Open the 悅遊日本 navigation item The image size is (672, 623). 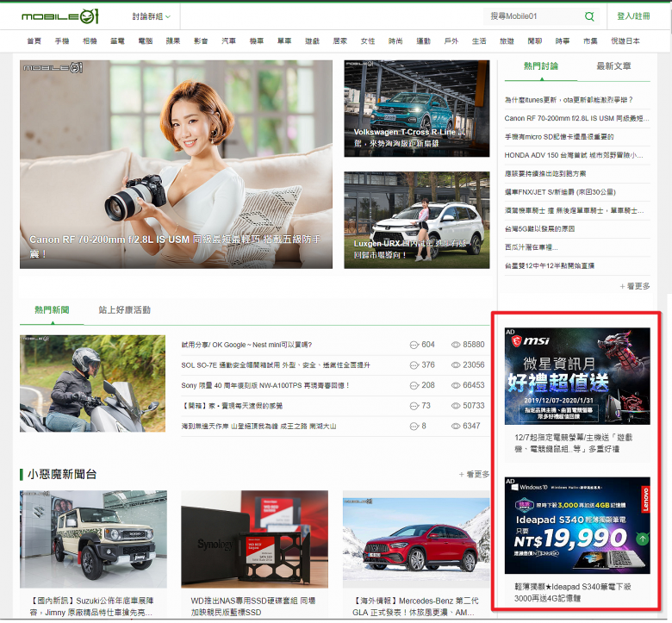pyautogui.click(x=625, y=41)
